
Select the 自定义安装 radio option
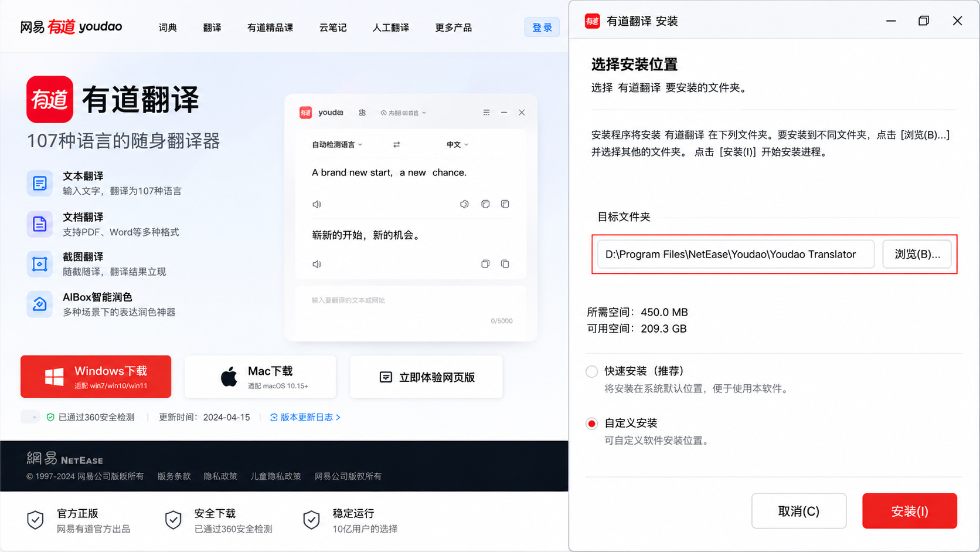click(592, 424)
